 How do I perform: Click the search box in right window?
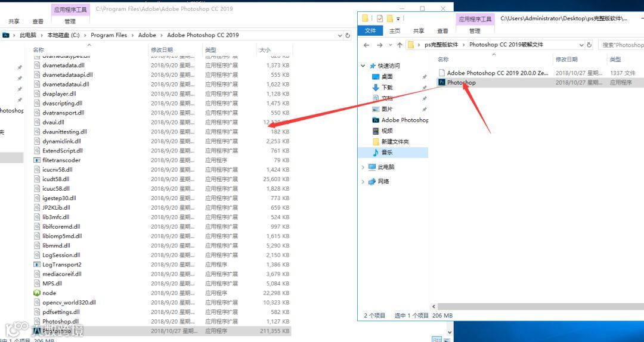coord(621,45)
